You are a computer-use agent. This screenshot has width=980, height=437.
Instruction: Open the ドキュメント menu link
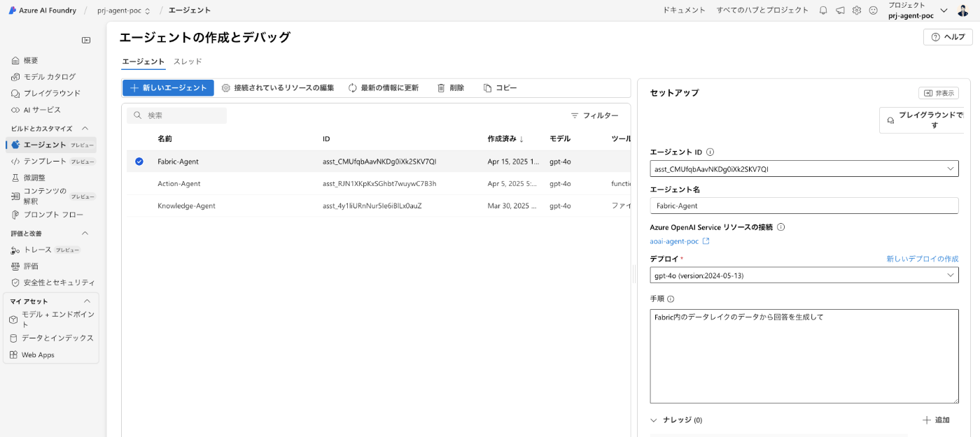pyautogui.click(x=684, y=10)
